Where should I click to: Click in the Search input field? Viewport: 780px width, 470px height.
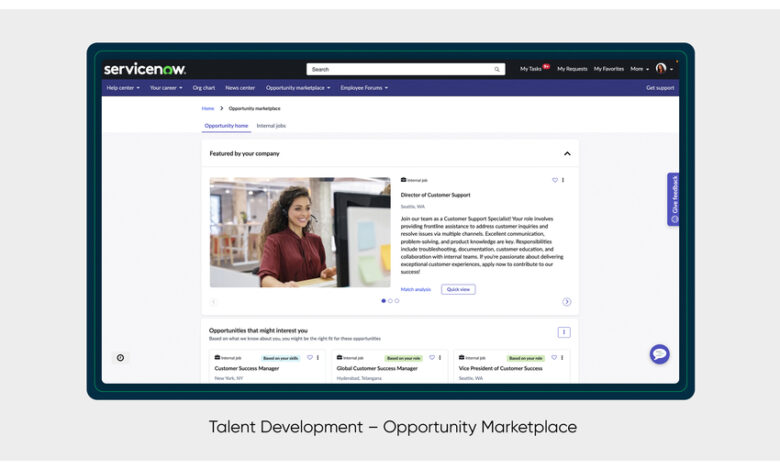click(x=400, y=69)
